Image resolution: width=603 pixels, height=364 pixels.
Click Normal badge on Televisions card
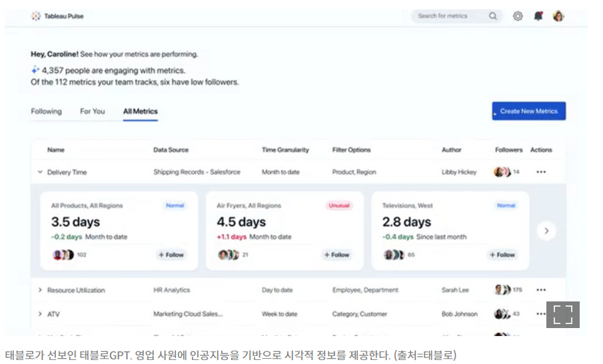click(506, 206)
